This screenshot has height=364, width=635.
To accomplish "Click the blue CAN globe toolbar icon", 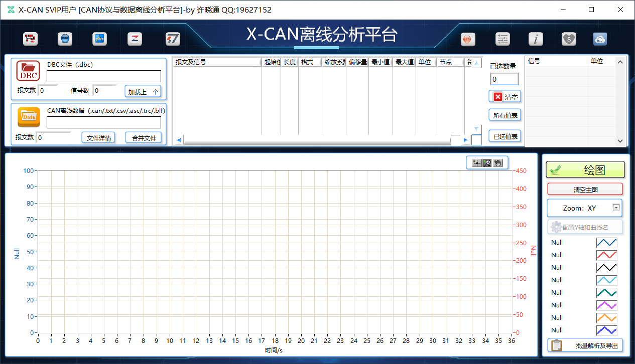I will (x=65, y=39).
